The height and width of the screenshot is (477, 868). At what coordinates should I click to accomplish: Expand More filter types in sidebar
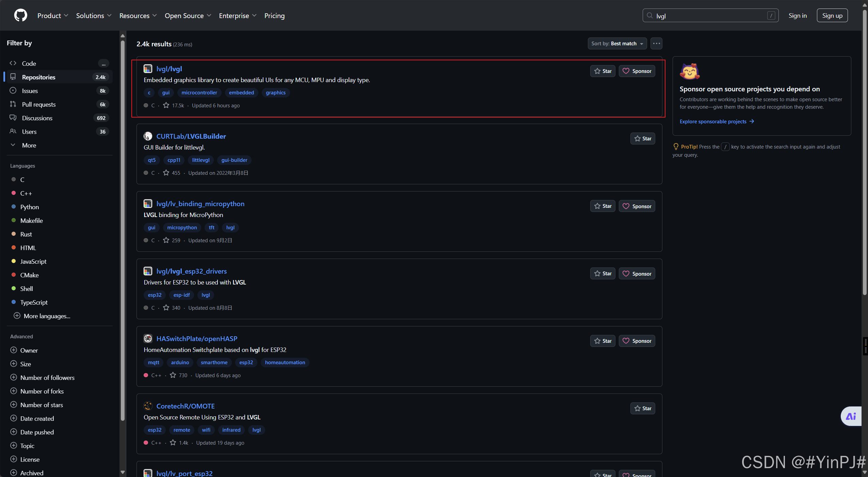[29, 145]
